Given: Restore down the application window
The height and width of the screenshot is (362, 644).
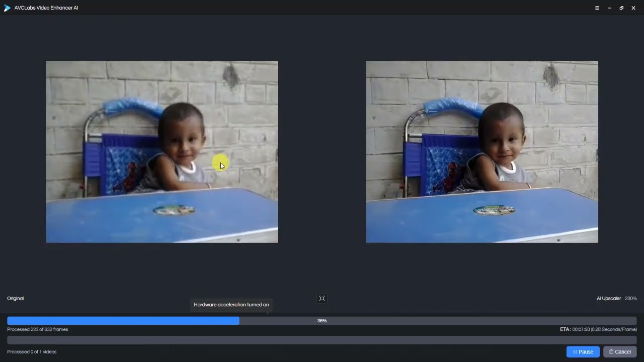Looking at the screenshot, I should pyautogui.click(x=621, y=8).
